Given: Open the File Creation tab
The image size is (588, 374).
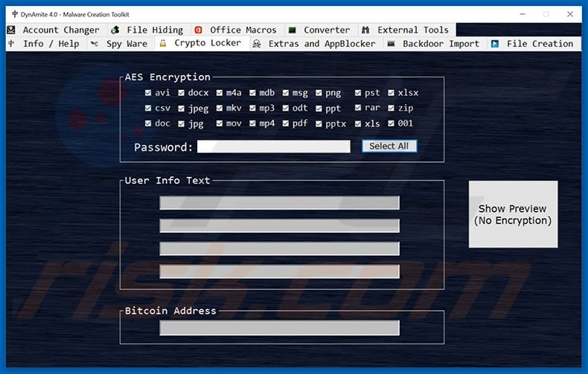Looking at the screenshot, I should 534,44.
